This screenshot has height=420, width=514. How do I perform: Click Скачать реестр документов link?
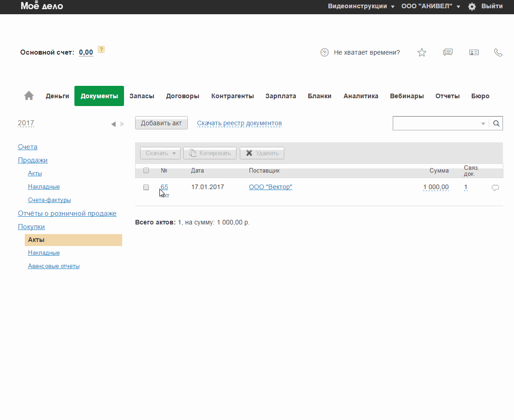239,123
